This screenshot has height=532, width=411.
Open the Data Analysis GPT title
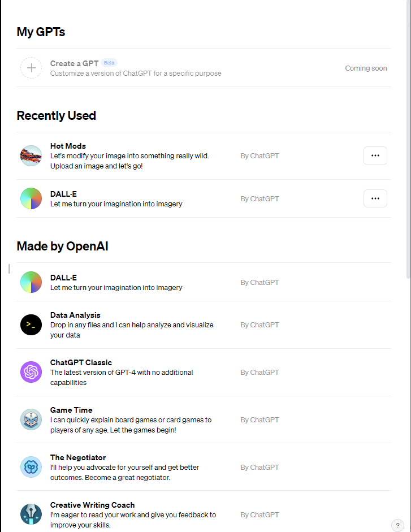[x=75, y=315]
